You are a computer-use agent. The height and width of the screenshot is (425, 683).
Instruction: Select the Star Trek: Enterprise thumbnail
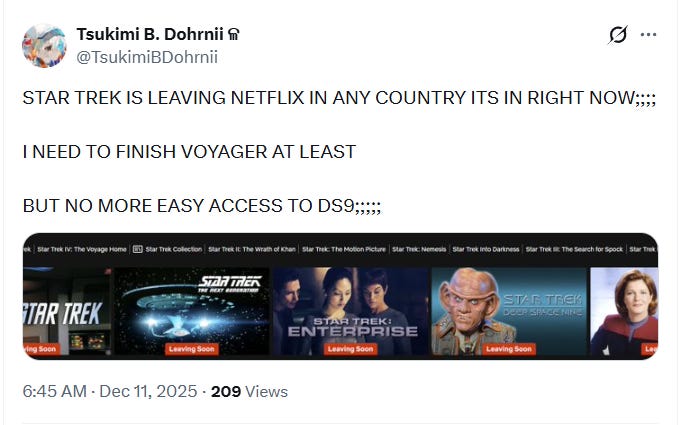pyautogui.click(x=351, y=311)
